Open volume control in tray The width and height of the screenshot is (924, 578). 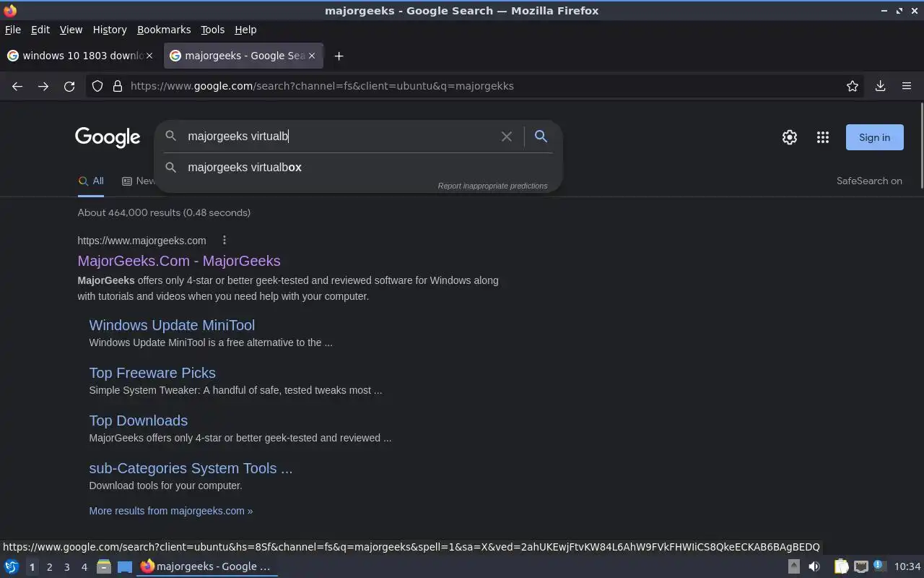click(814, 566)
